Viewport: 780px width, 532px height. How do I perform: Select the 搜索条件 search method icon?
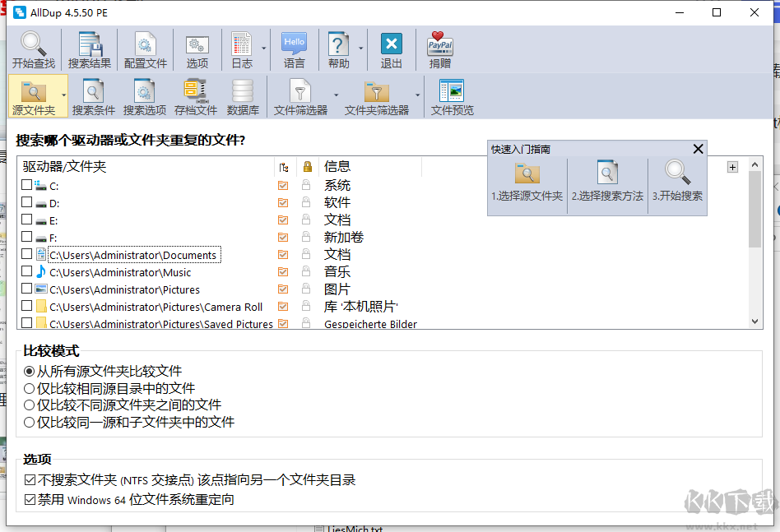click(x=93, y=95)
